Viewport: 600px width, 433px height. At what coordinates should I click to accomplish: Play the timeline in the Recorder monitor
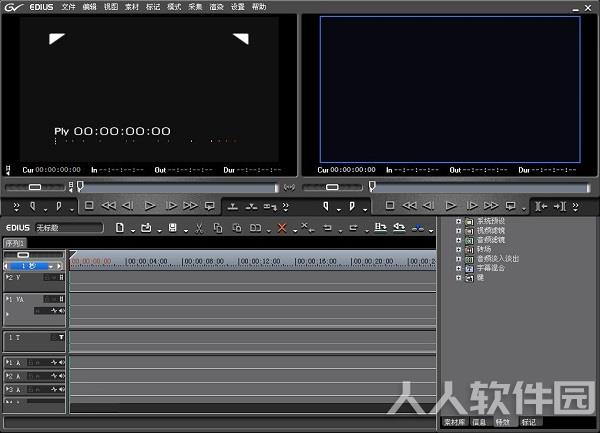451,206
